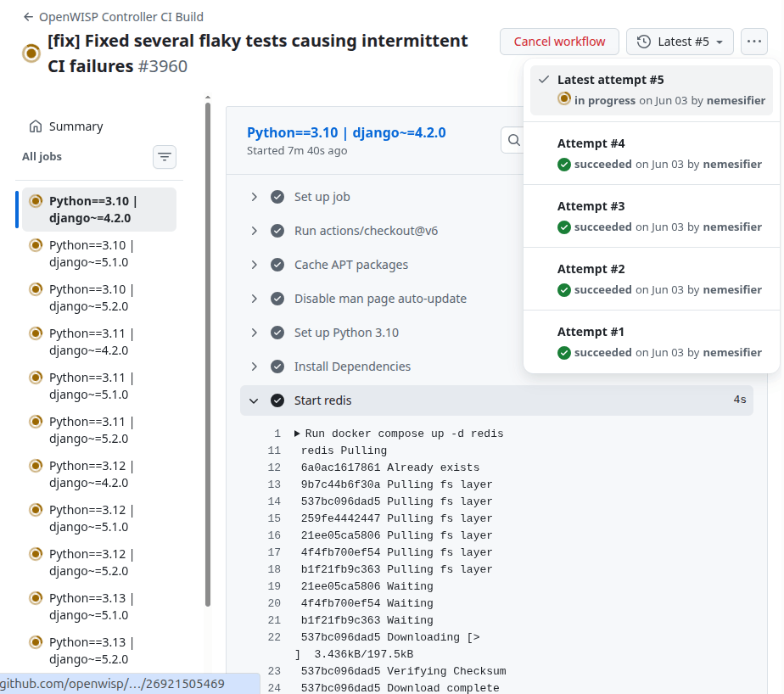
Task: Open job Python==3.10 | django~=5.2.0
Action: 99,298
